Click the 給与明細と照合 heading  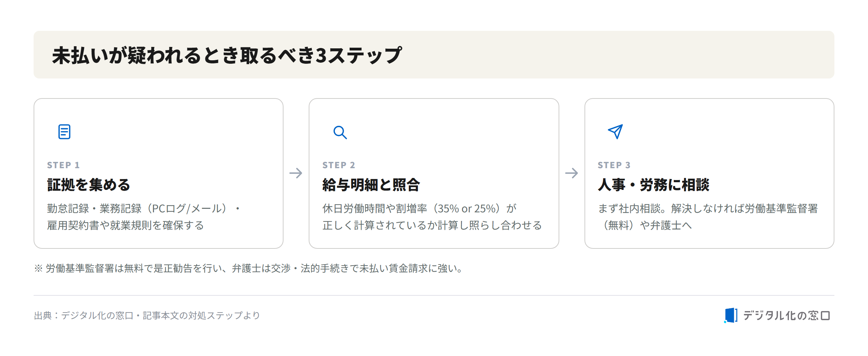point(371,185)
